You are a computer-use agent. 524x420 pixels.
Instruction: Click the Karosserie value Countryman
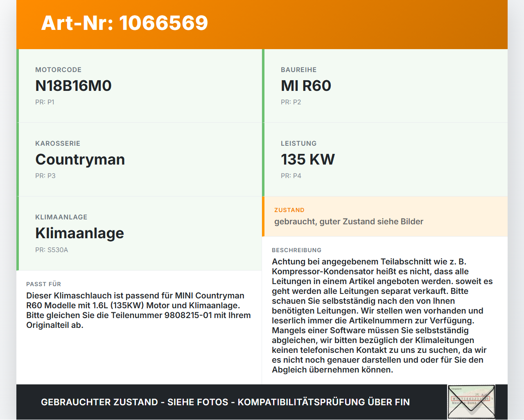[x=80, y=159]
